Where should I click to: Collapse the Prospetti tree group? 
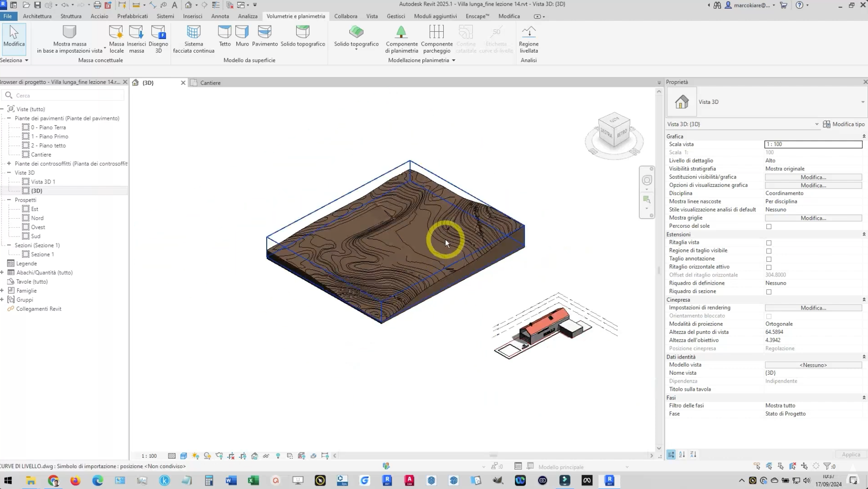click(x=9, y=200)
